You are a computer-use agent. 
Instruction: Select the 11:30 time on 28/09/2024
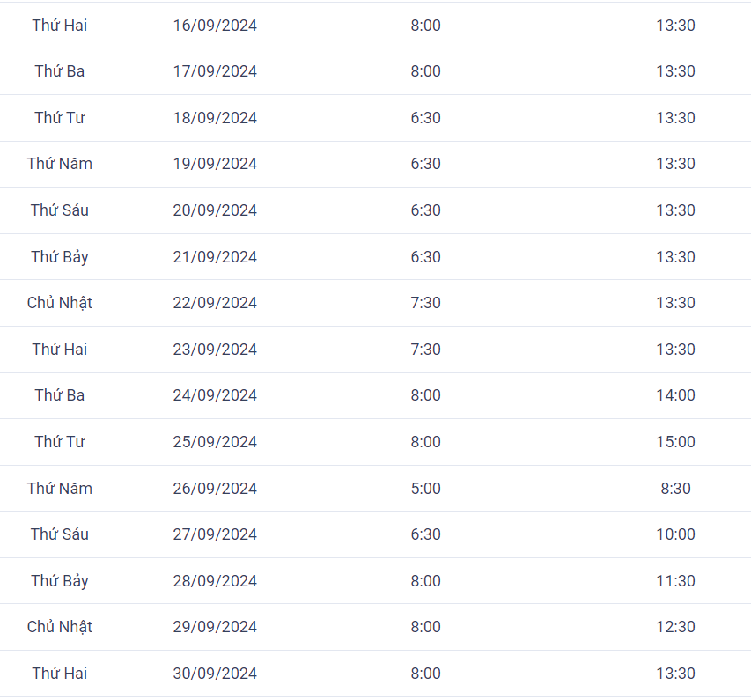[675, 581]
